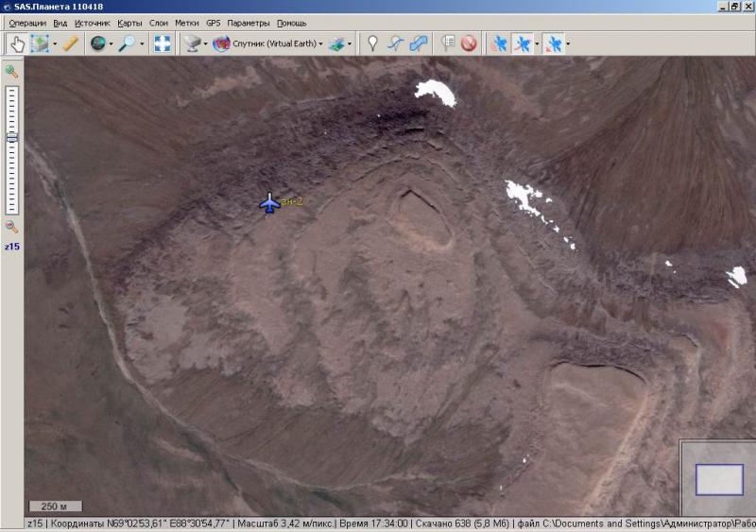Expand the overlay layers dropdown arrow
The height and width of the screenshot is (532, 756).
(x=351, y=44)
